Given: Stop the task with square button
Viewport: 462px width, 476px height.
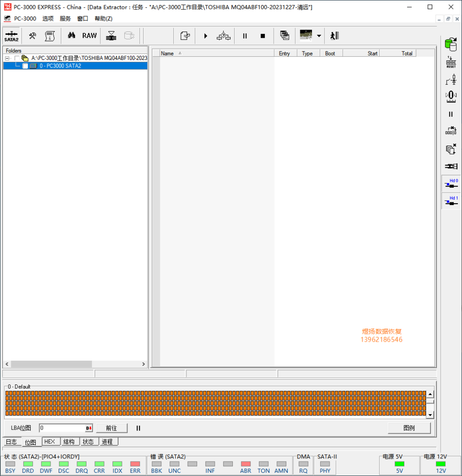Looking at the screenshot, I should coord(263,36).
